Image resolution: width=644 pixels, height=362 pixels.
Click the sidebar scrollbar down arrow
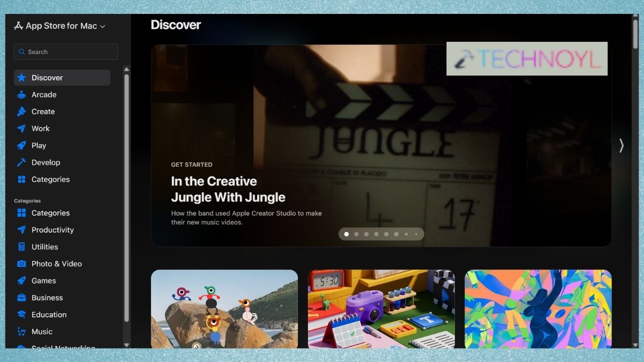click(127, 345)
